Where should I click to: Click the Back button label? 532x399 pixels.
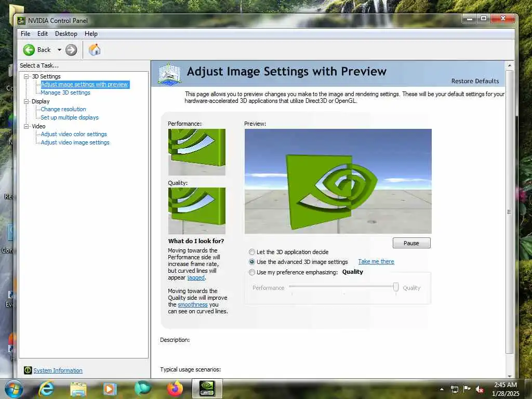pos(44,50)
